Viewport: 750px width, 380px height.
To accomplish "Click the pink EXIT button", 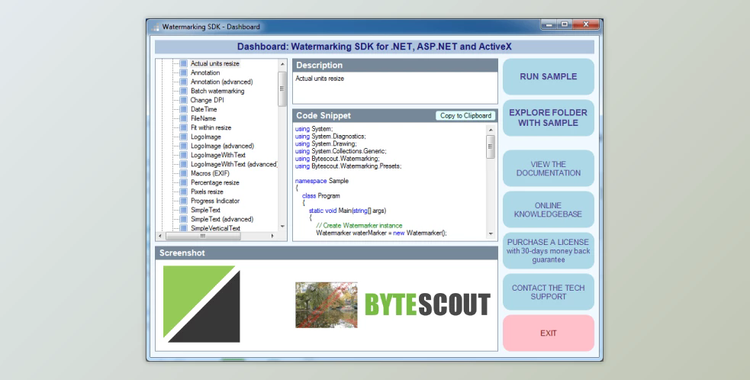I will [548, 333].
